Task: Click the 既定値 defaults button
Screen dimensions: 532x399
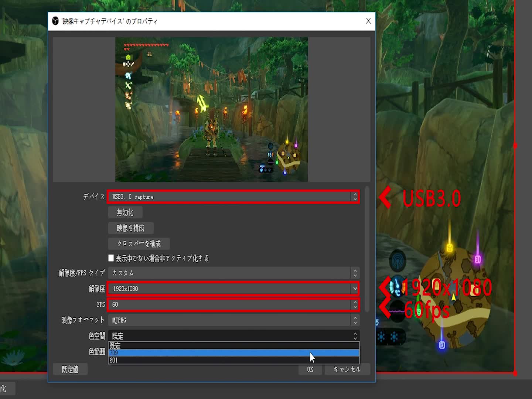Action: pos(70,369)
